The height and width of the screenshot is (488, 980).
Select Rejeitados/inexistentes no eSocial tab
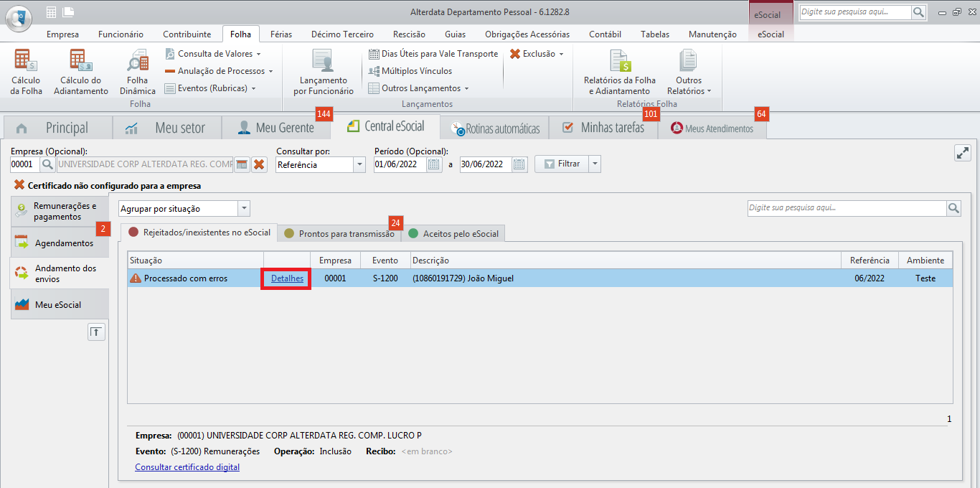[x=200, y=233]
